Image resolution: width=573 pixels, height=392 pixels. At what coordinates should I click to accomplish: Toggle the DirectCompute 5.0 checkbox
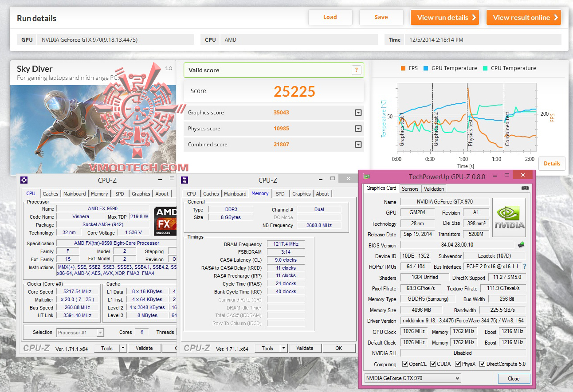coord(482,364)
